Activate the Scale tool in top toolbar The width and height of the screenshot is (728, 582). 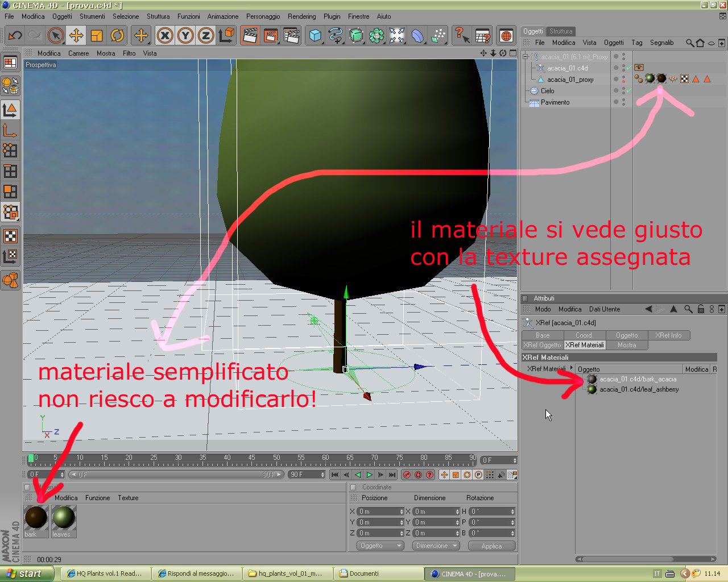point(97,36)
